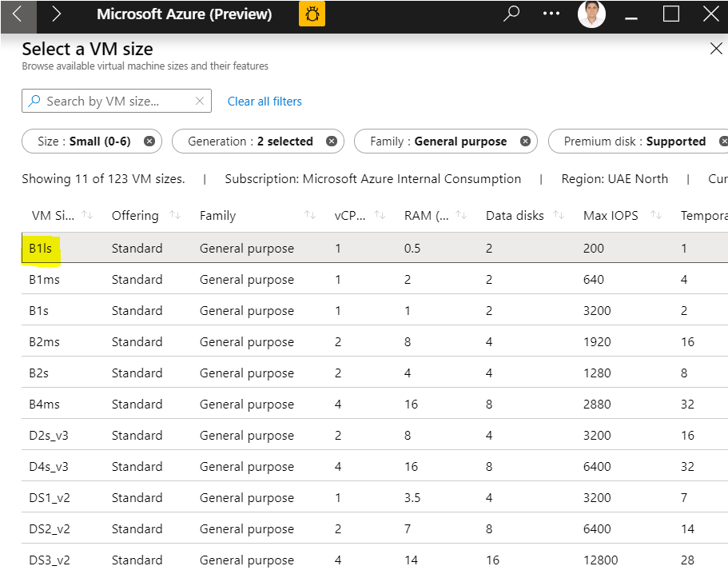Viewport: 728px width, 574px height.
Task: Click the forward chevron navigation button
Action: [x=56, y=14]
